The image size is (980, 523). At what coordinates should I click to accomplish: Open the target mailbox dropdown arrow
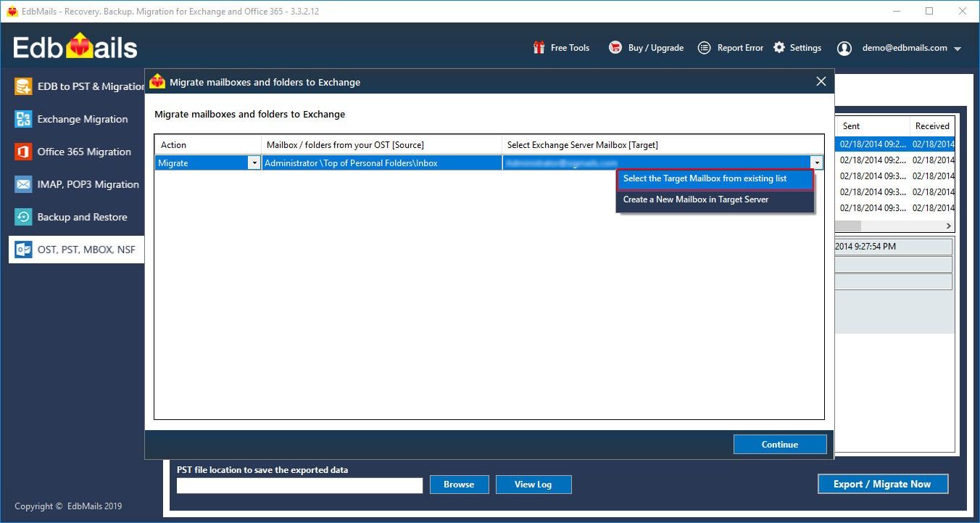817,163
